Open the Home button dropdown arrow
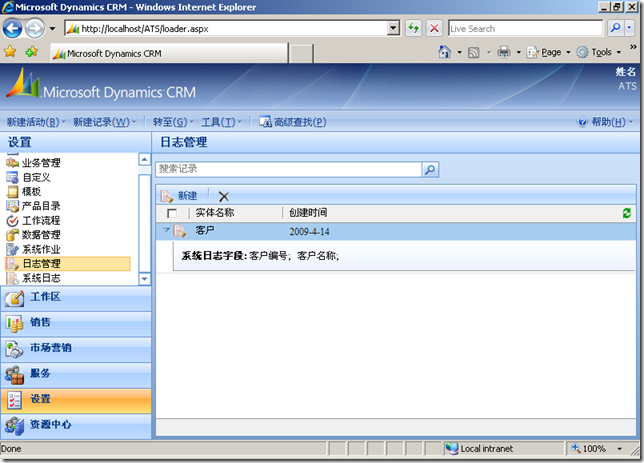644x463 pixels. point(459,53)
